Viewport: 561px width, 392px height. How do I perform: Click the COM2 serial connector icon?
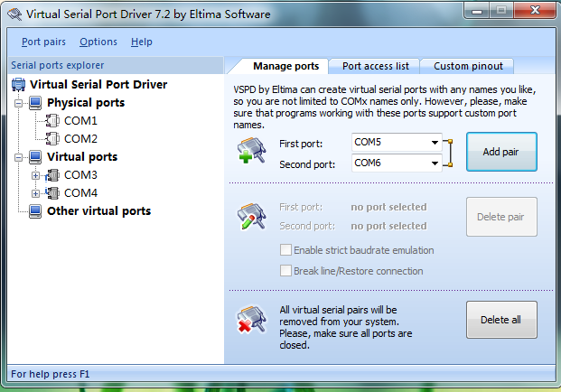point(52,138)
